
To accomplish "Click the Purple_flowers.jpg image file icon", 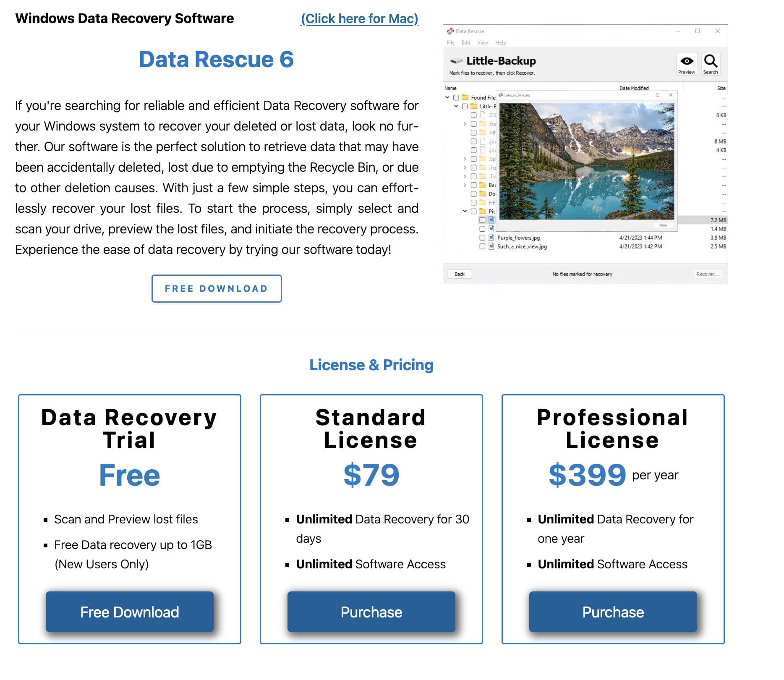I will (x=491, y=238).
